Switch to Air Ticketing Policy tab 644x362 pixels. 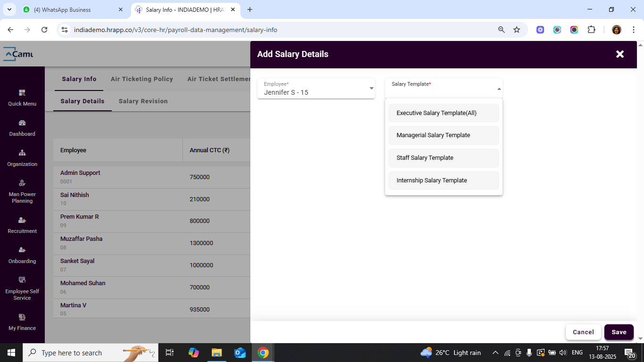point(142,79)
